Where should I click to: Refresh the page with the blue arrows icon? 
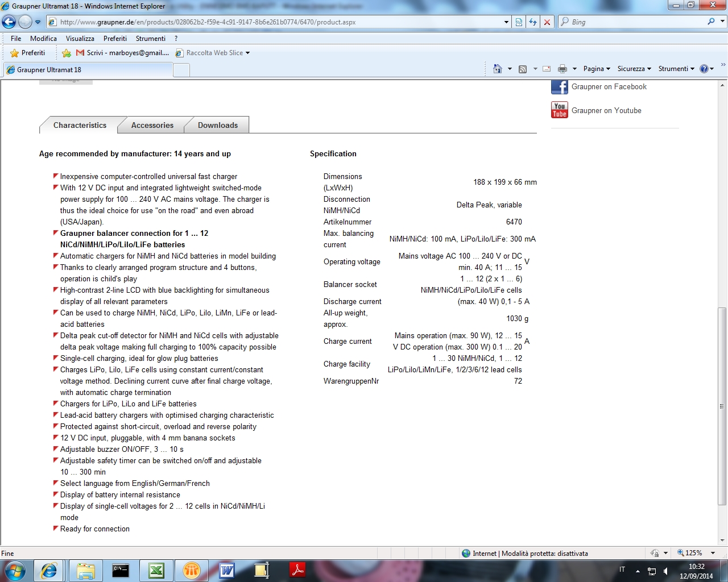533,22
